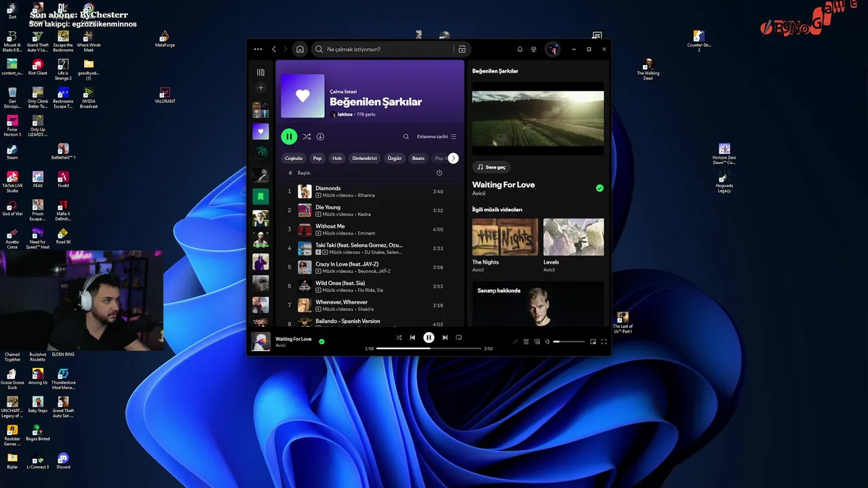Open the Shakira artist link
Viewport: 868px width, 488px height.
click(366, 309)
